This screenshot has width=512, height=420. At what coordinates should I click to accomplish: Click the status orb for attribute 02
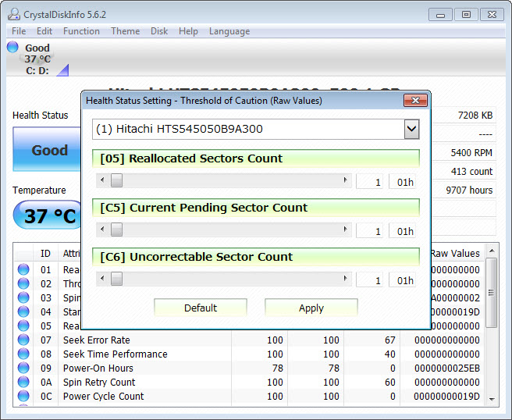tap(23, 283)
